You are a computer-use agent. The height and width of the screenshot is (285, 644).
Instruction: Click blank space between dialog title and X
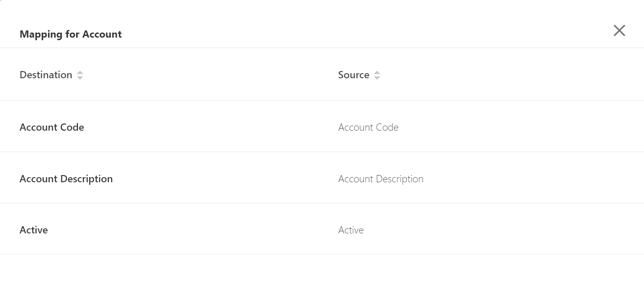tap(360, 32)
